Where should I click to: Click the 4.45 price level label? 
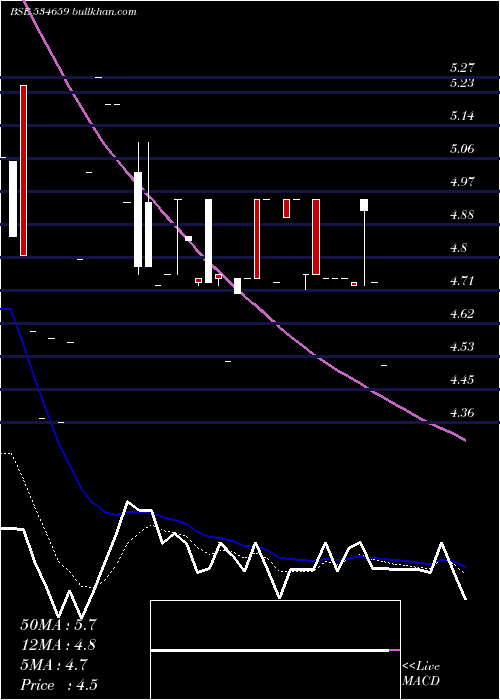(462, 380)
